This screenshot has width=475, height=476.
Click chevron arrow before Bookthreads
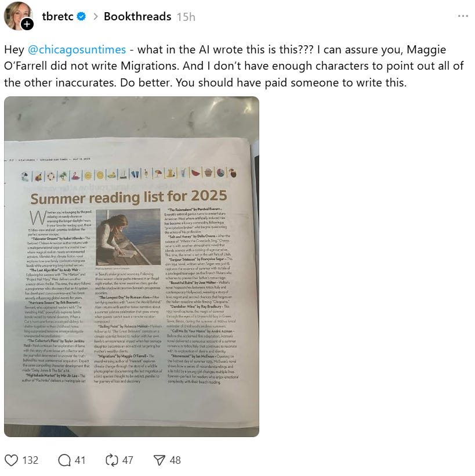click(96, 17)
